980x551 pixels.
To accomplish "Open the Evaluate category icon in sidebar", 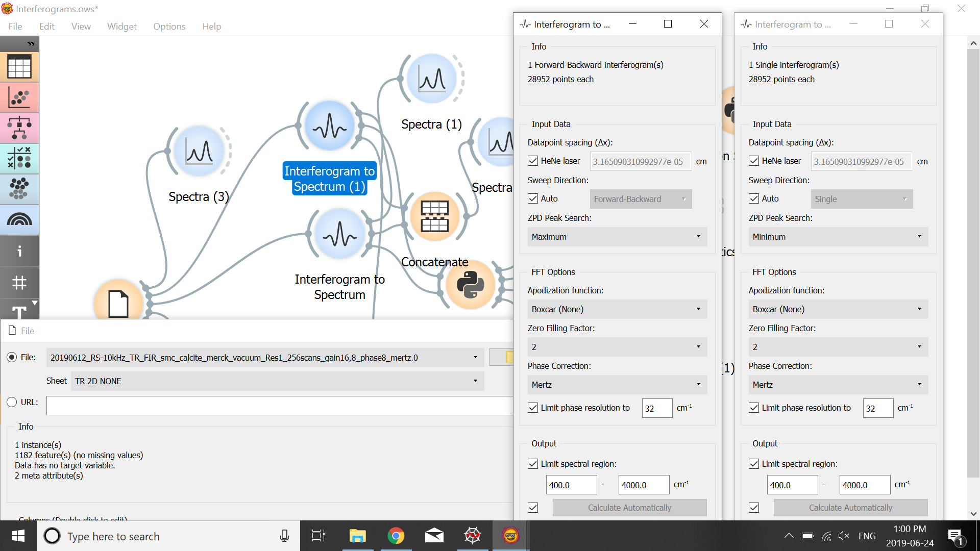I will pyautogui.click(x=19, y=158).
